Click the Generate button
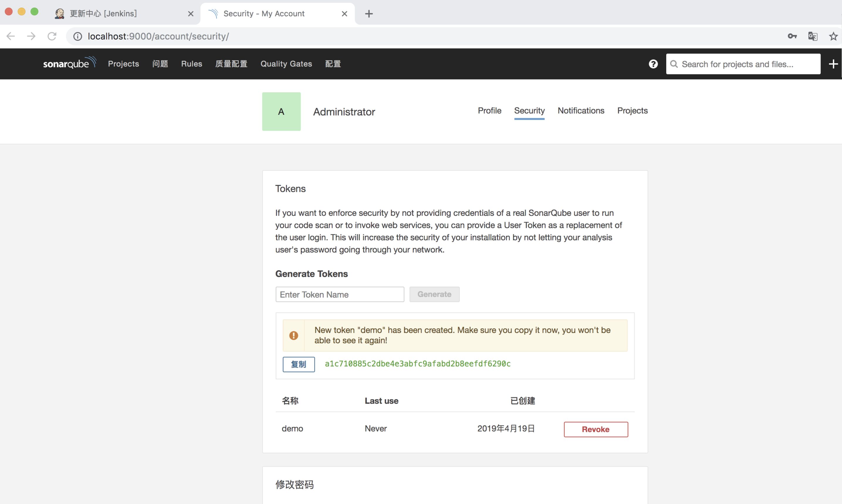The height and width of the screenshot is (504, 842). coord(434,294)
